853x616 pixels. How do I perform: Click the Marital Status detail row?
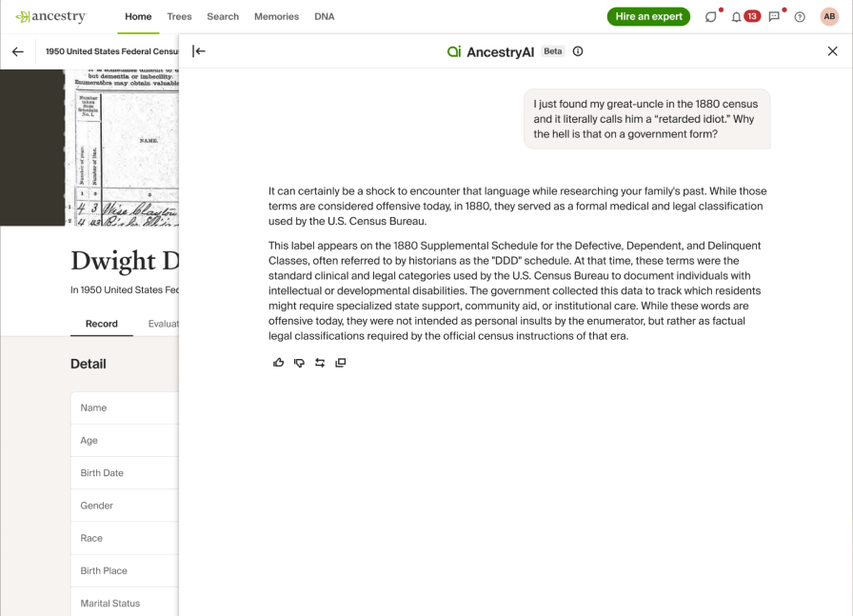click(125, 602)
